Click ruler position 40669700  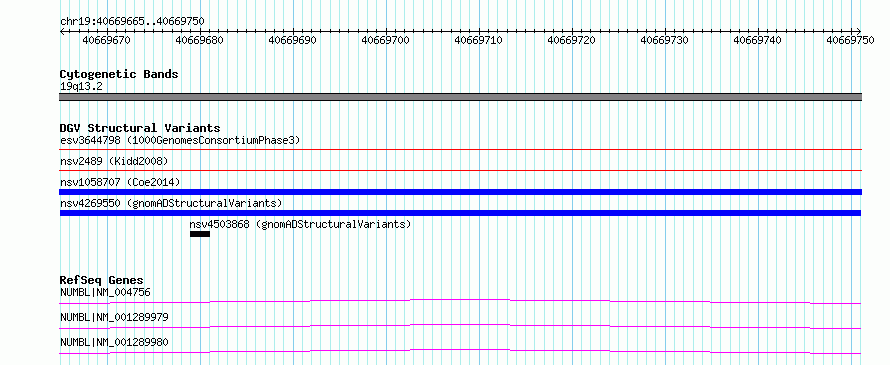[385, 40]
